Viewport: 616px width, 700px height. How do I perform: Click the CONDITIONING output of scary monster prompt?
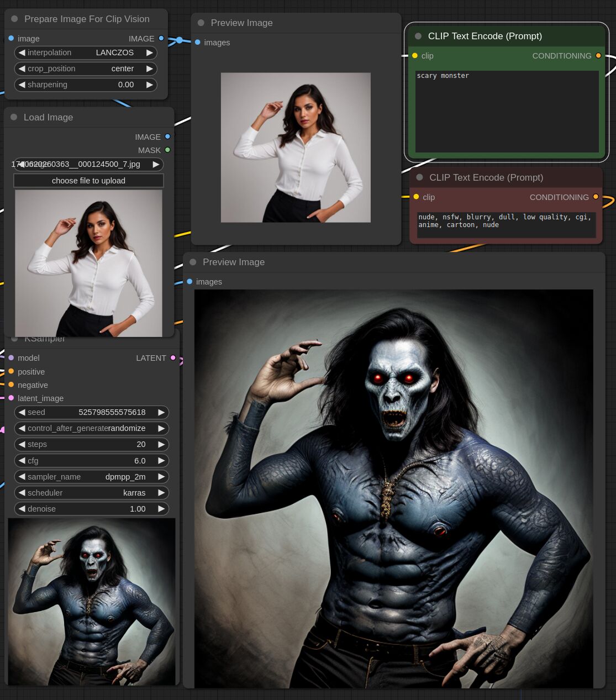tap(598, 56)
